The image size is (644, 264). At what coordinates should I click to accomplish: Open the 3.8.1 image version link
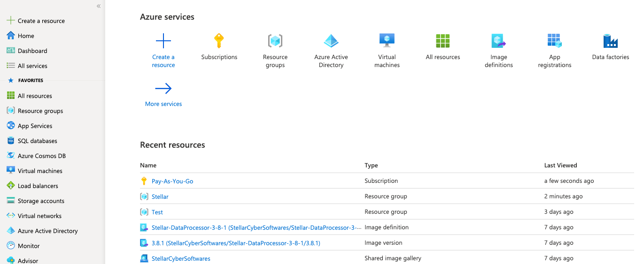click(x=235, y=243)
